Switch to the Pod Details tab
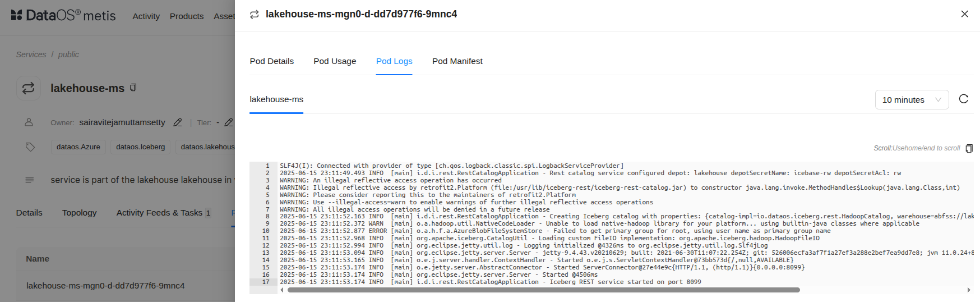 coord(272,61)
